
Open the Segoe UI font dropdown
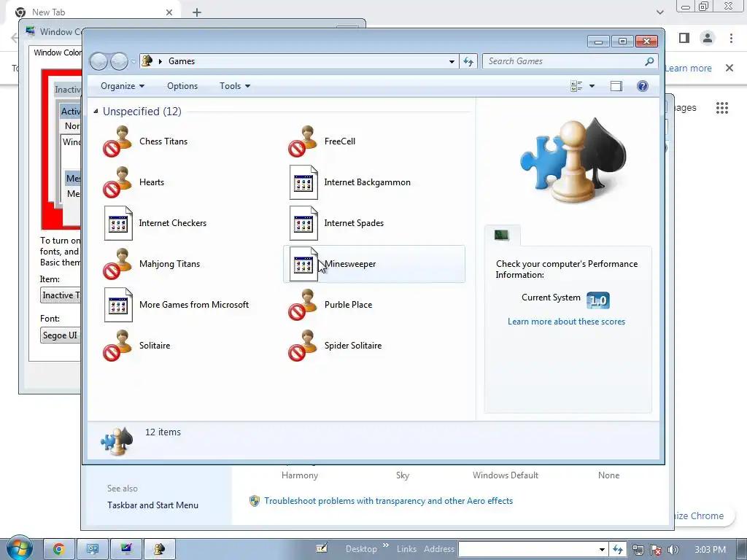[x=61, y=335]
